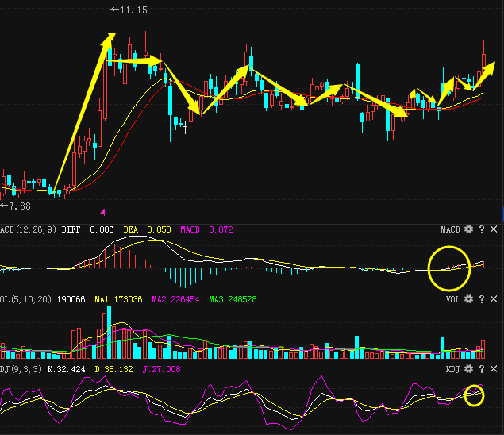The image size is (504, 435).
Task: Select the D:35.132 value text
Action: [x=113, y=369]
